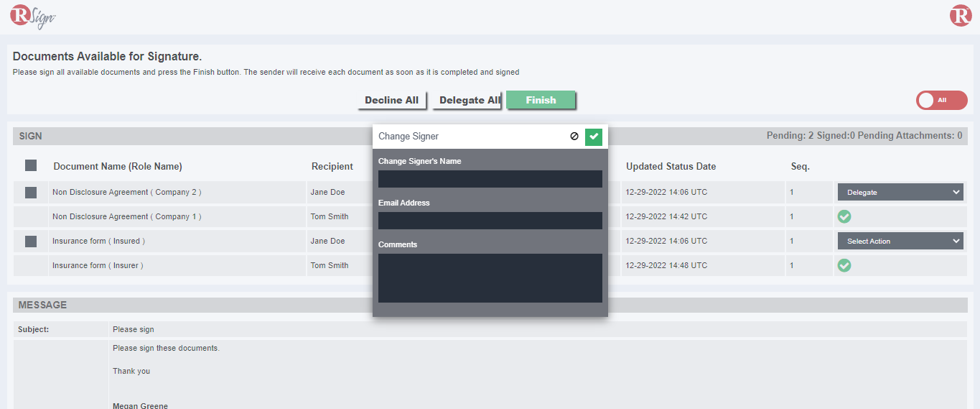
Task: Click inside the Comments text area
Action: [490, 277]
